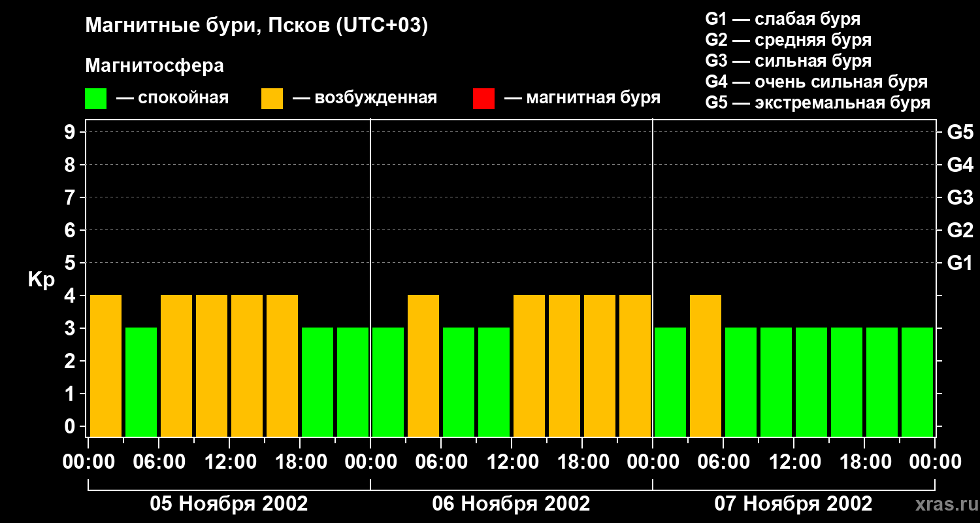The image size is (980, 523).
Task: Click the only orange bar on 07 Ноября
Action: point(706,366)
